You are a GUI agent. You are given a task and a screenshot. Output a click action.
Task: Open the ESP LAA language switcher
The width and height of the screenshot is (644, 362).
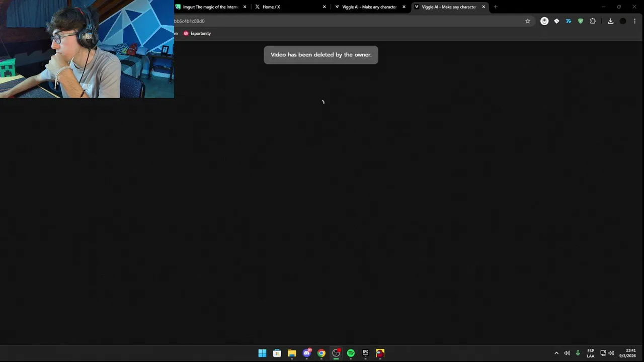coord(591,353)
